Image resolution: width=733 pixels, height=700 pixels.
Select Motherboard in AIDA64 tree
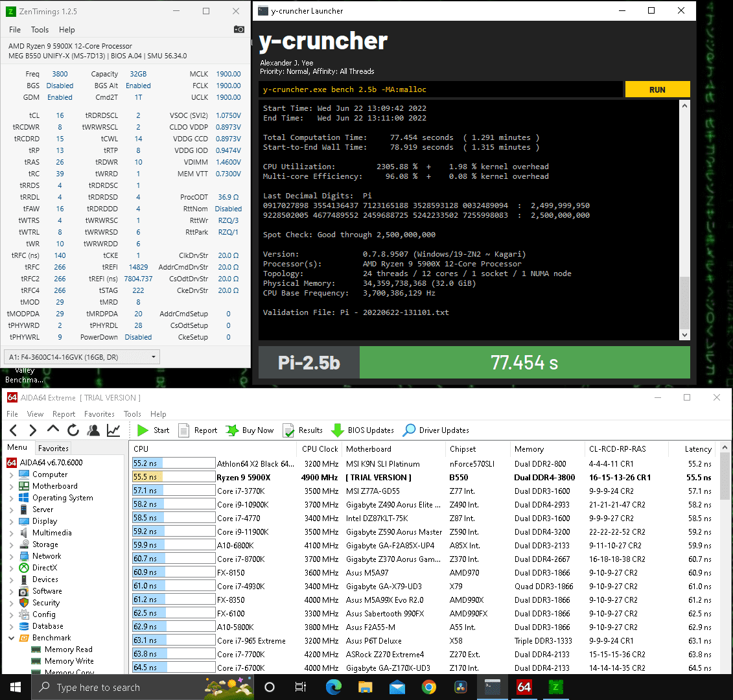click(48, 486)
